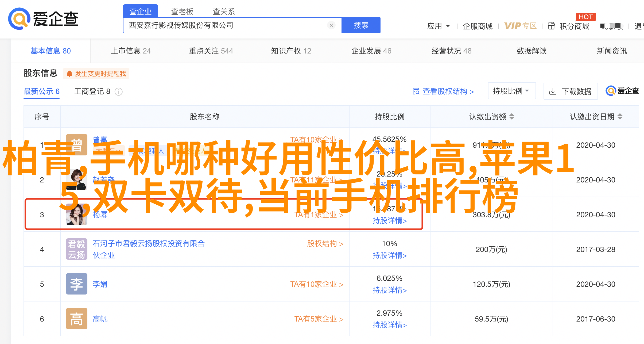This screenshot has width=644, height=344.
Task: Click the 303.8万(元) amount cell
Action: point(491,215)
